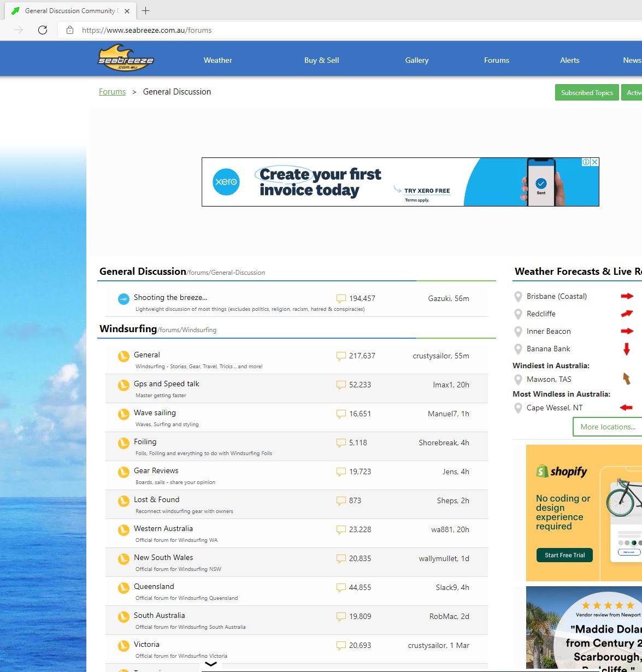The width and height of the screenshot is (642, 672).
Task: Click the browser reload icon
Action: (43, 30)
